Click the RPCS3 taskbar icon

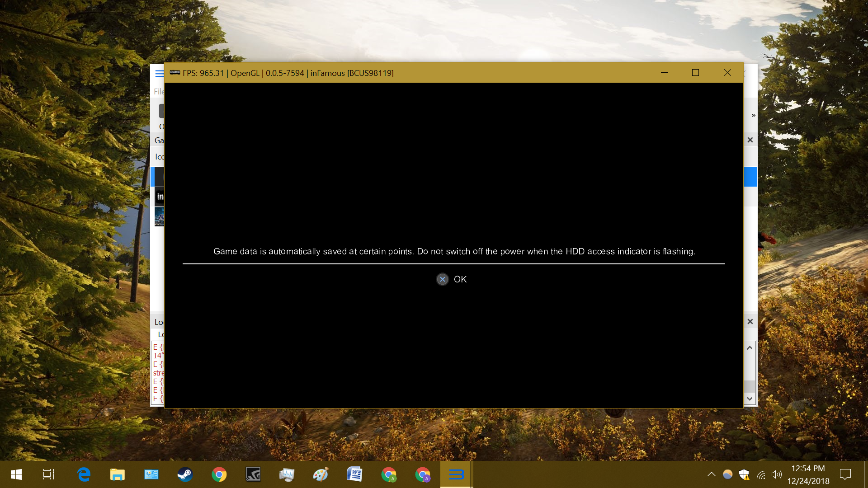(456, 474)
